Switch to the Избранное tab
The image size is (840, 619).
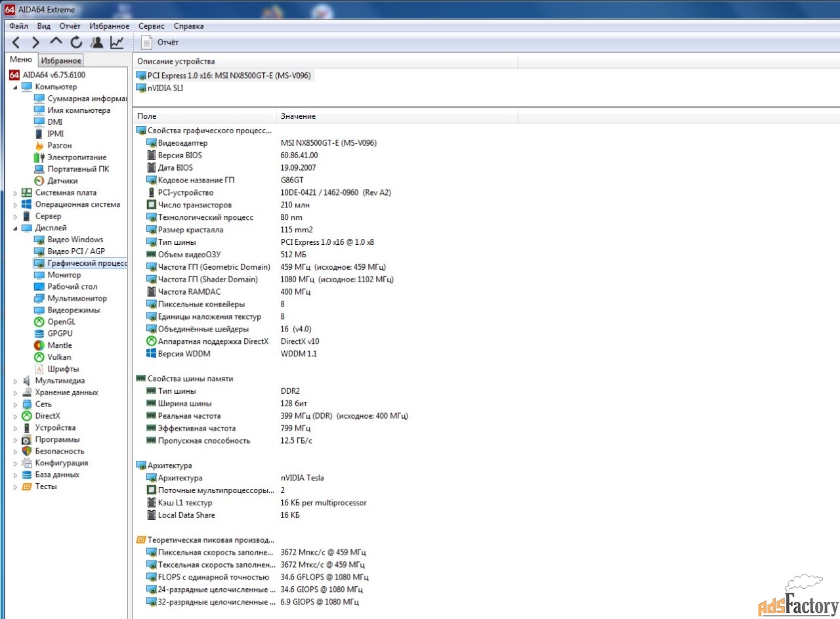(60, 60)
